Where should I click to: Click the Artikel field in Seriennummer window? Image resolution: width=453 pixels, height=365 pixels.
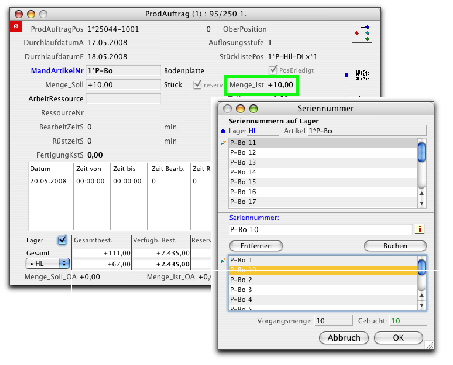(367, 131)
